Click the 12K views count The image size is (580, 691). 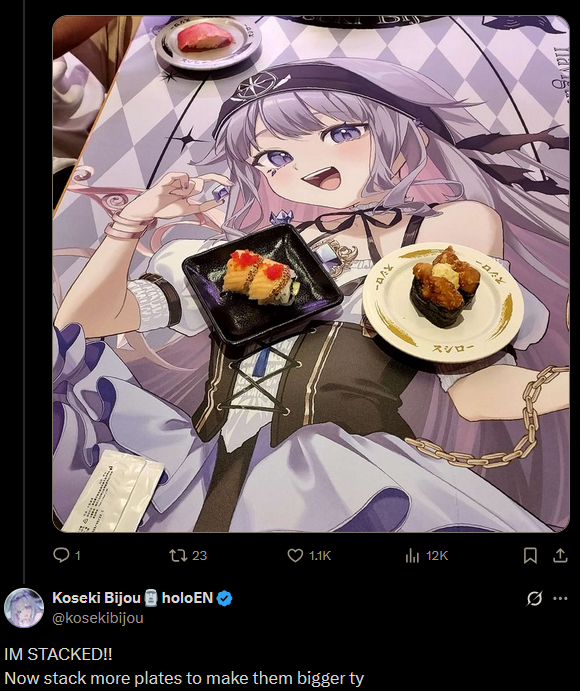tap(437, 556)
